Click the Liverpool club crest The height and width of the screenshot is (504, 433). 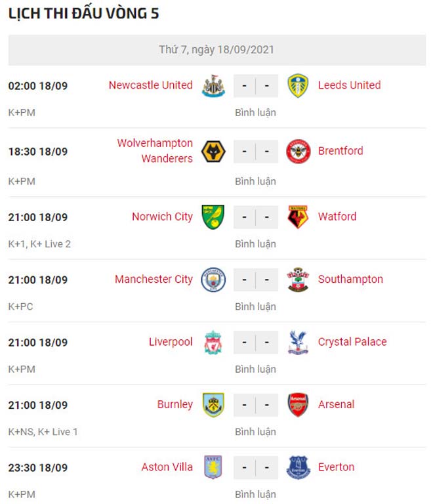coord(213,343)
